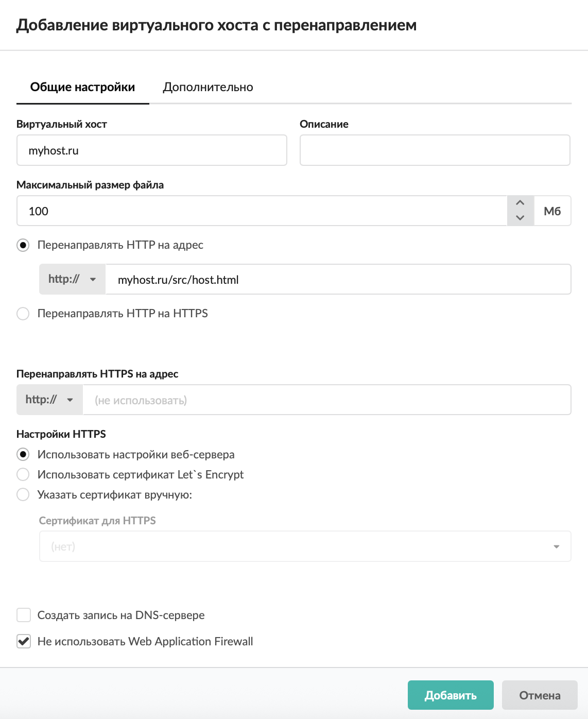Click the HTTP redirect address input

(338, 280)
